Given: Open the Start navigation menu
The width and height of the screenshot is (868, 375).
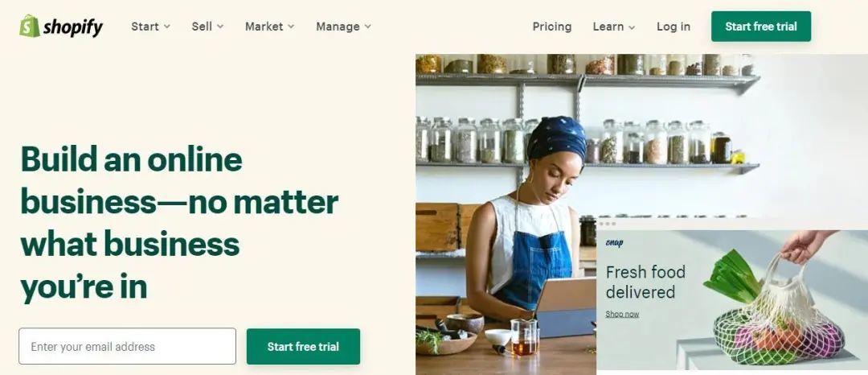Looking at the screenshot, I should coord(150,27).
